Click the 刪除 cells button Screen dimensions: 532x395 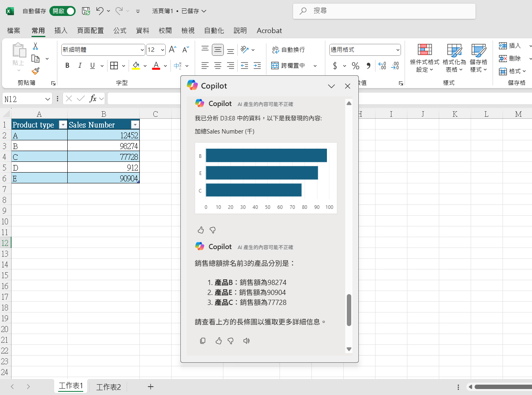(510, 58)
